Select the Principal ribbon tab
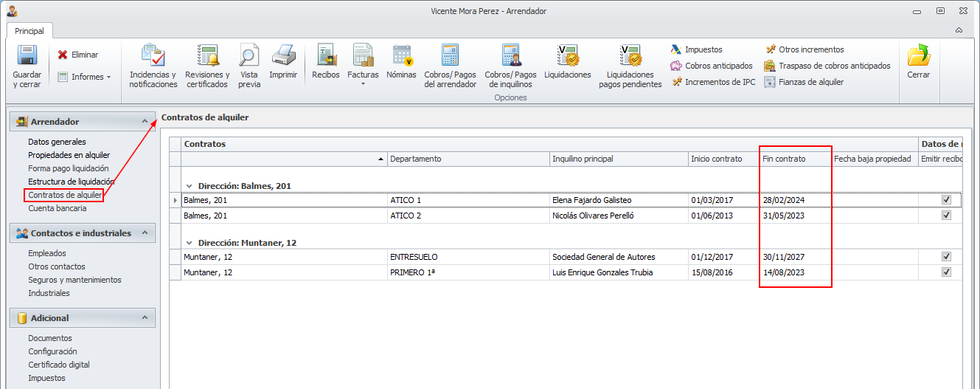980x389 pixels. pyautogui.click(x=29, y=31)
